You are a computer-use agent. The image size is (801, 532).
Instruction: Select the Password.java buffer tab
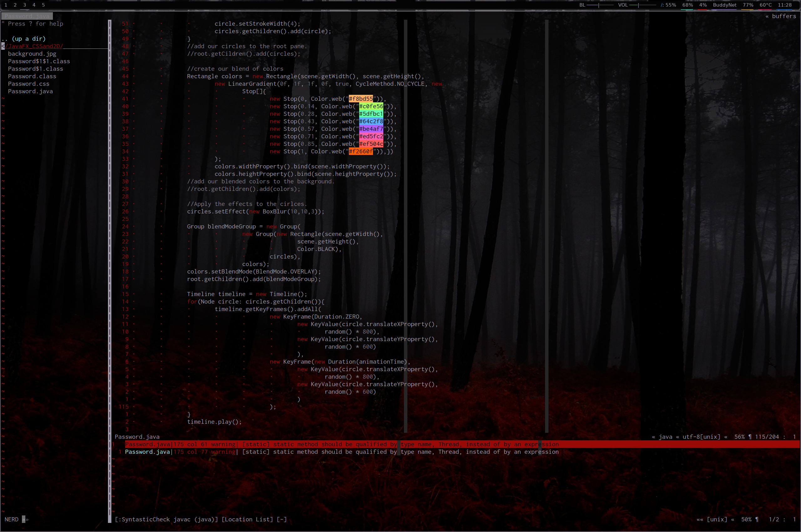27,16
